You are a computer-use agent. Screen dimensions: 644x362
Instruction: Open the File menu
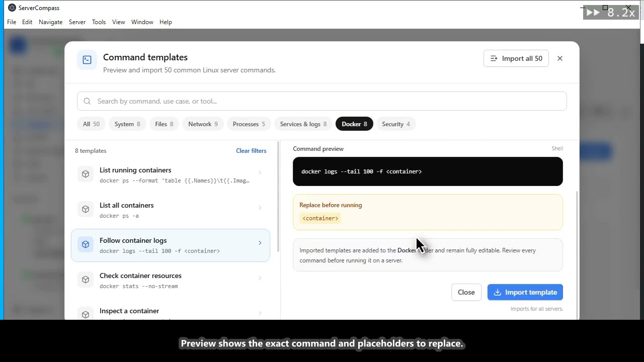tap(12, 22)
